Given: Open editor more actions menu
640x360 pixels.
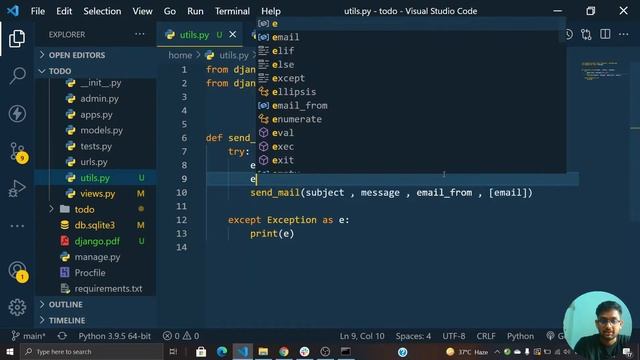Looking at the screenshot, I should tap(623, 34).
